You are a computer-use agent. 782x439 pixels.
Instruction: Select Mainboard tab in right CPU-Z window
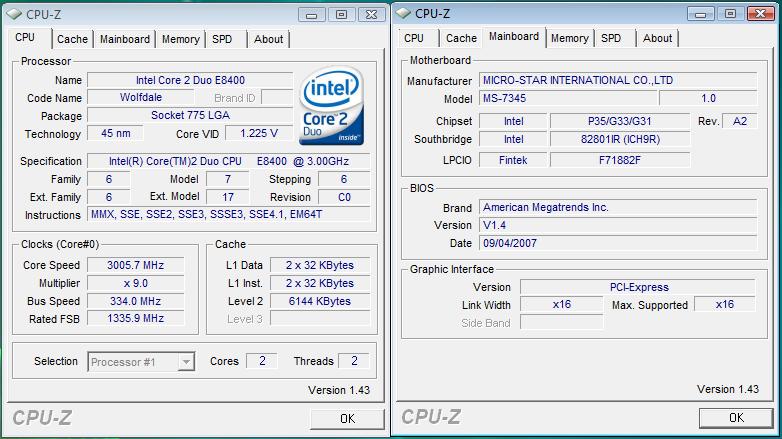point(514,36)
